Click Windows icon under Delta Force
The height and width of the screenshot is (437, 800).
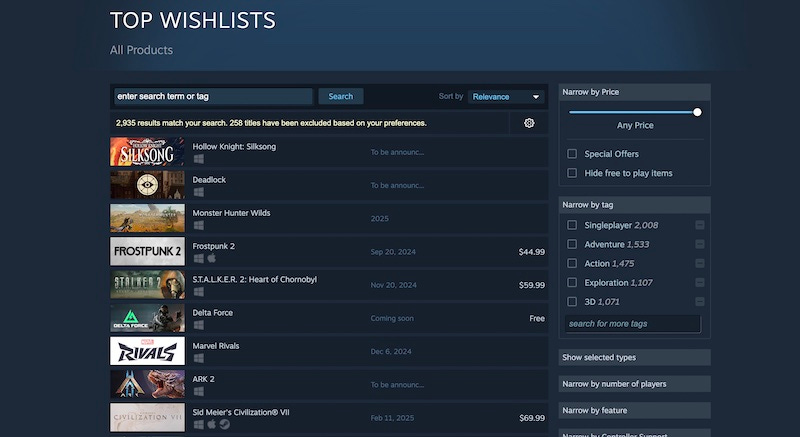[198, 325]
